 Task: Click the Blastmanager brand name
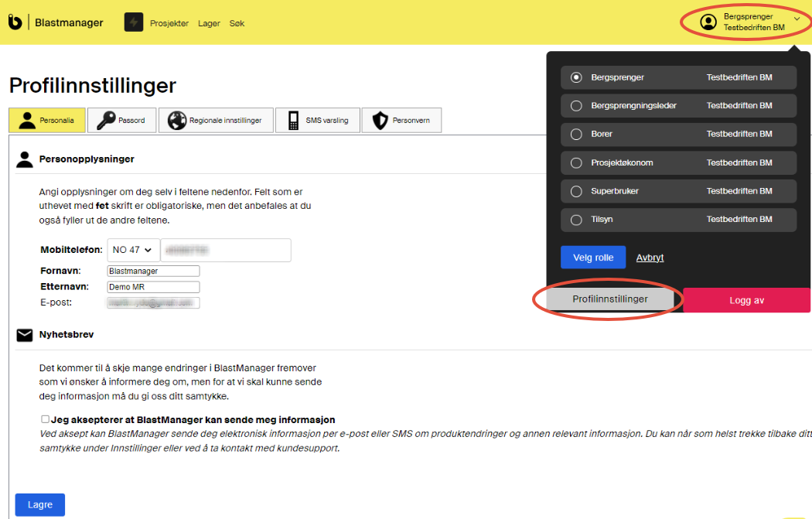click(69, 22)
